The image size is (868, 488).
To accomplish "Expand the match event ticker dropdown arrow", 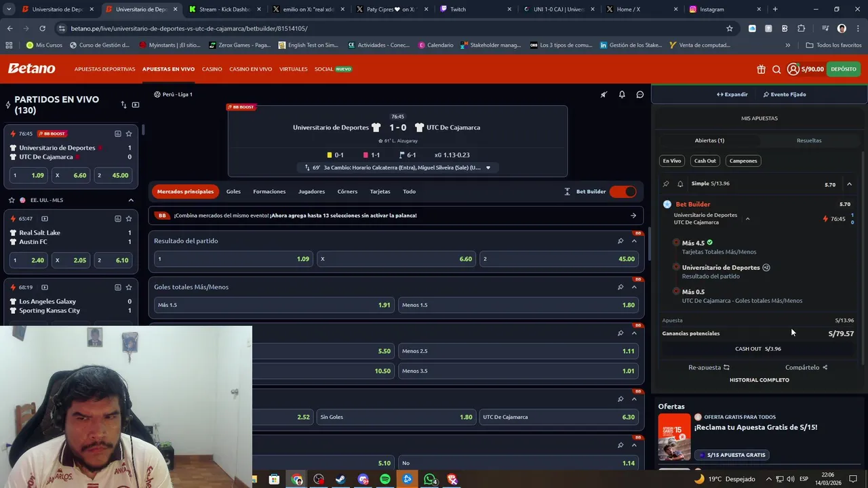I will coord(488,167).
